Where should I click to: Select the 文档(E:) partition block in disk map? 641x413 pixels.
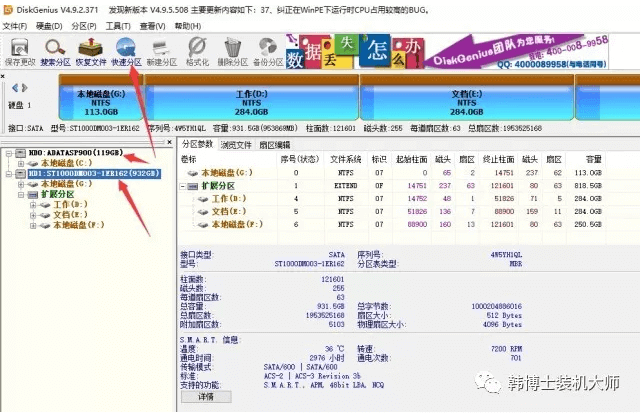click(x=466, y=97)
